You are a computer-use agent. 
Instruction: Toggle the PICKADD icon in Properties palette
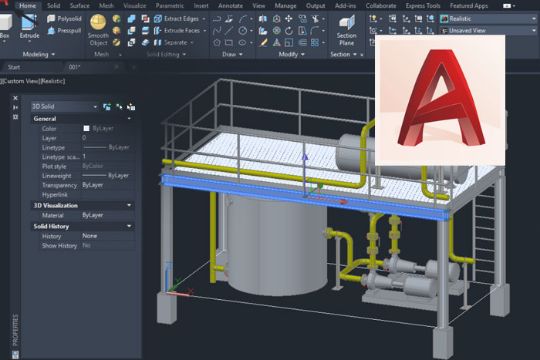click(x=107, y=107)
